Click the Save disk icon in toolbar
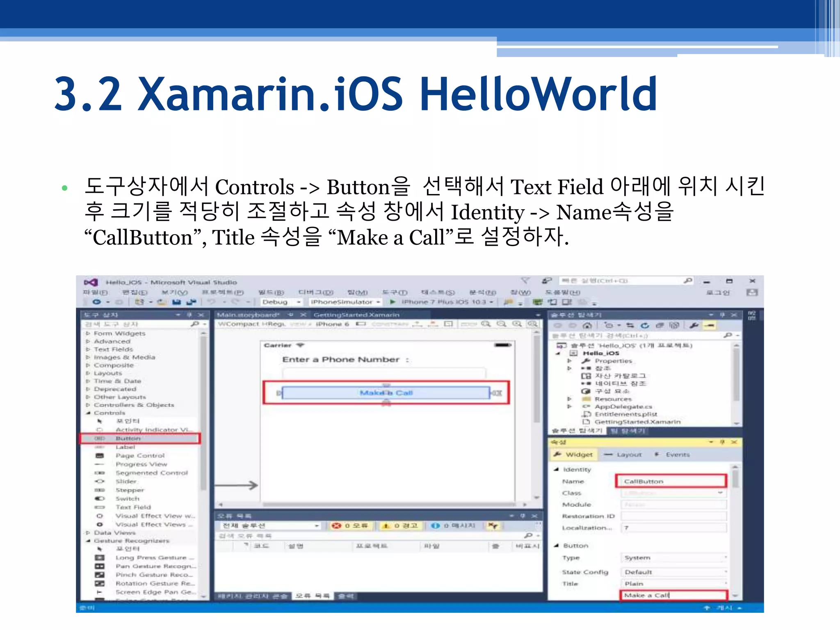Screen dimensions: 840x630 [x=177, y=302]
